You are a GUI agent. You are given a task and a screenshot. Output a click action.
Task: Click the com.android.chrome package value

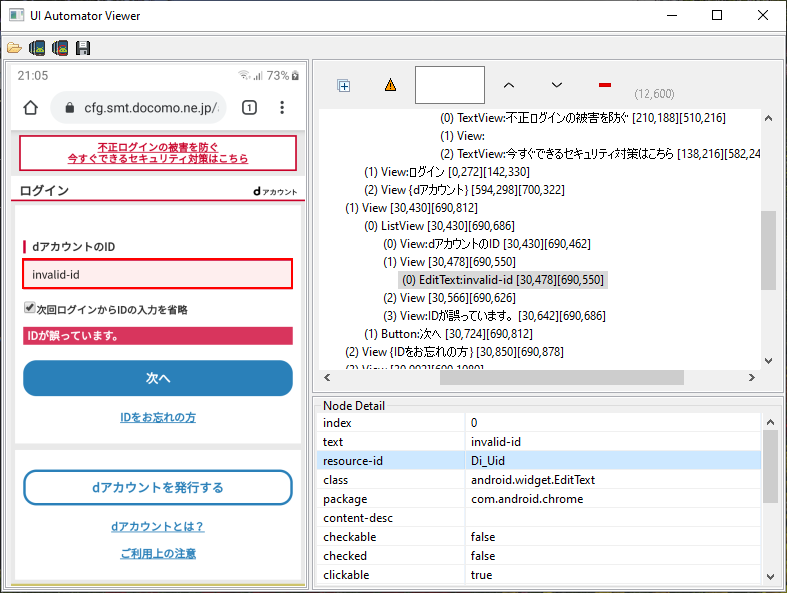click(x=527, y=499)
